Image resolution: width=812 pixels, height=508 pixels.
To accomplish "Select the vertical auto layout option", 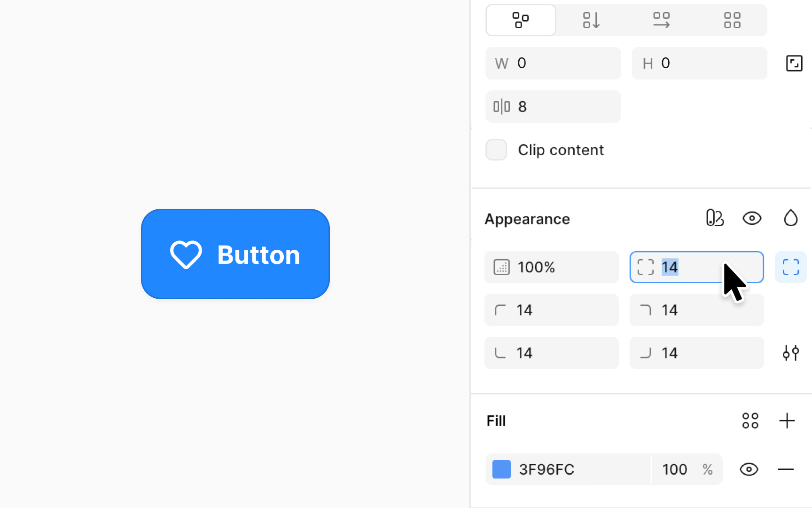I will click(591, 20).
